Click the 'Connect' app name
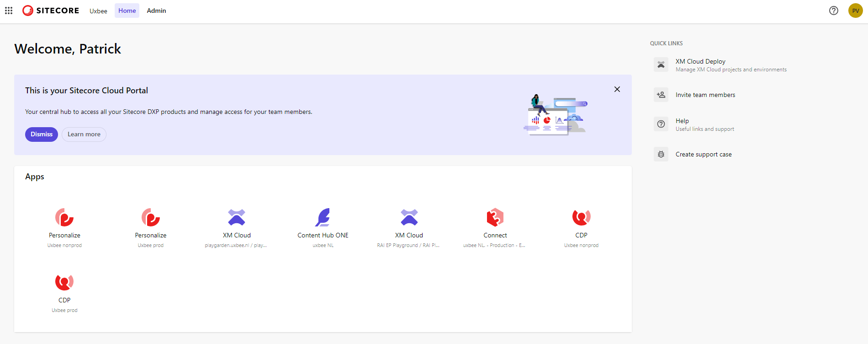The height and width of the screenshot is (344, 868). point(495,235)
